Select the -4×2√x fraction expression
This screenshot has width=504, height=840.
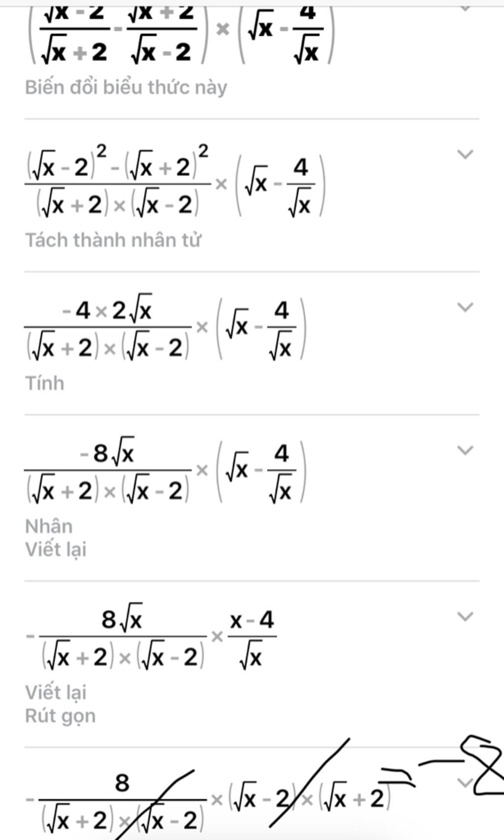[x=108, y=327]
